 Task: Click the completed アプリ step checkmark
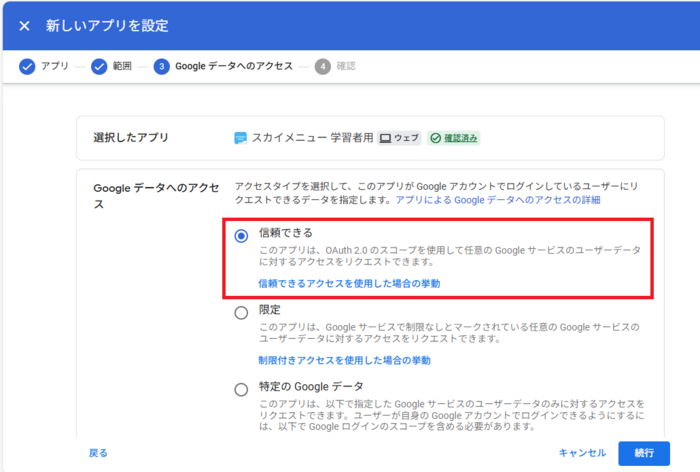(x=26, y=66)
